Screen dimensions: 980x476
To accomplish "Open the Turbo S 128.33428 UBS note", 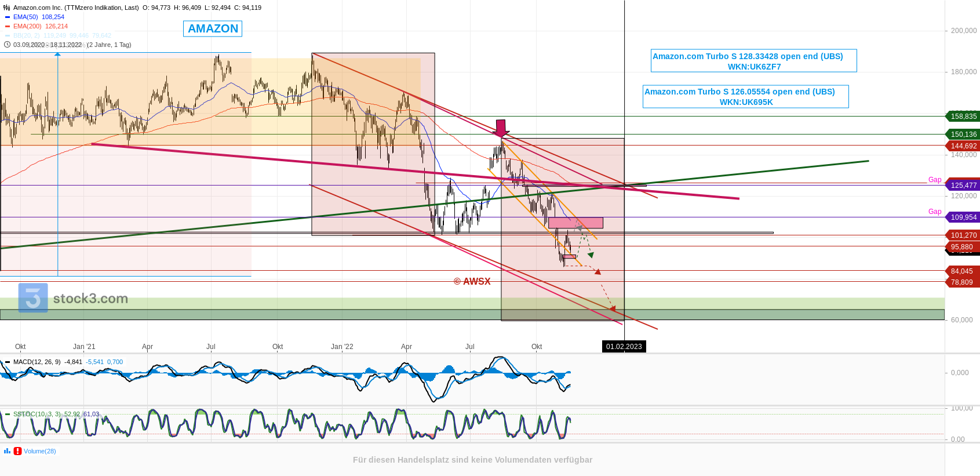I will [x=754, y=61].
